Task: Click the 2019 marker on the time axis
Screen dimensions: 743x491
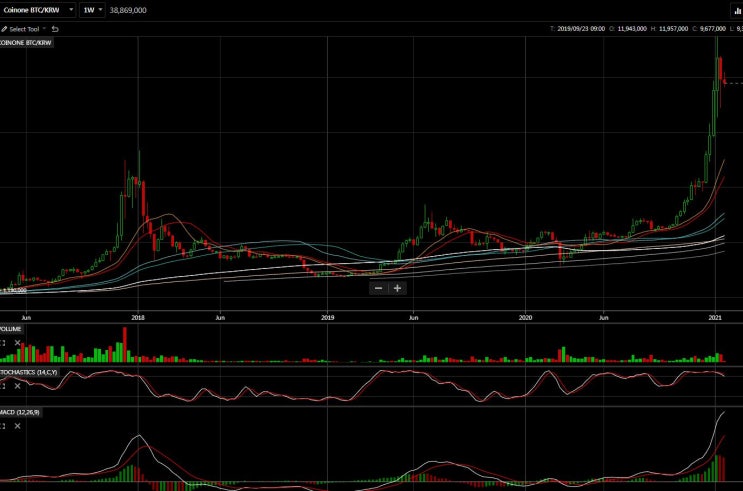Action: click(327, 318)
